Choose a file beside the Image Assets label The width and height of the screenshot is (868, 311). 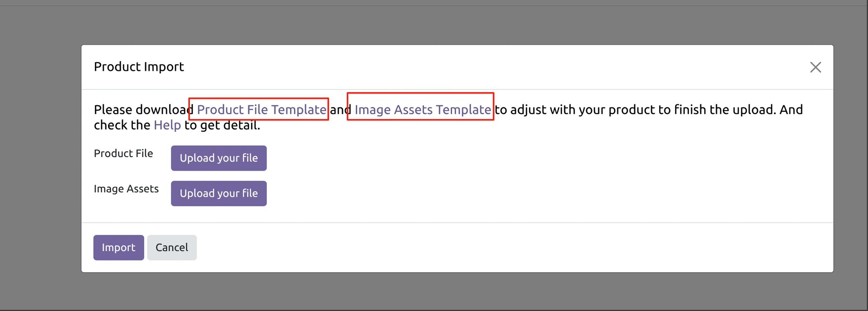(x=219, y=193)
